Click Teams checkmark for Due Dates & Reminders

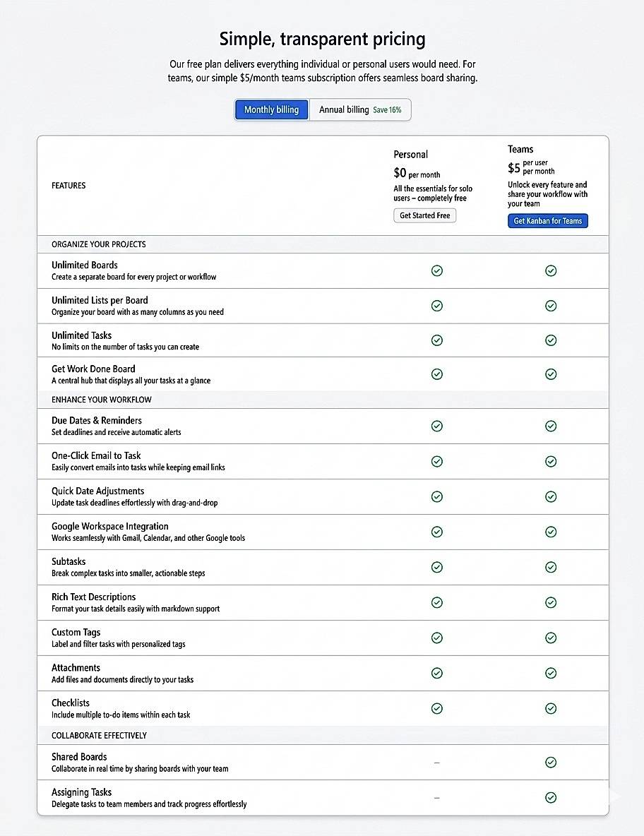[x=551, y=426]
